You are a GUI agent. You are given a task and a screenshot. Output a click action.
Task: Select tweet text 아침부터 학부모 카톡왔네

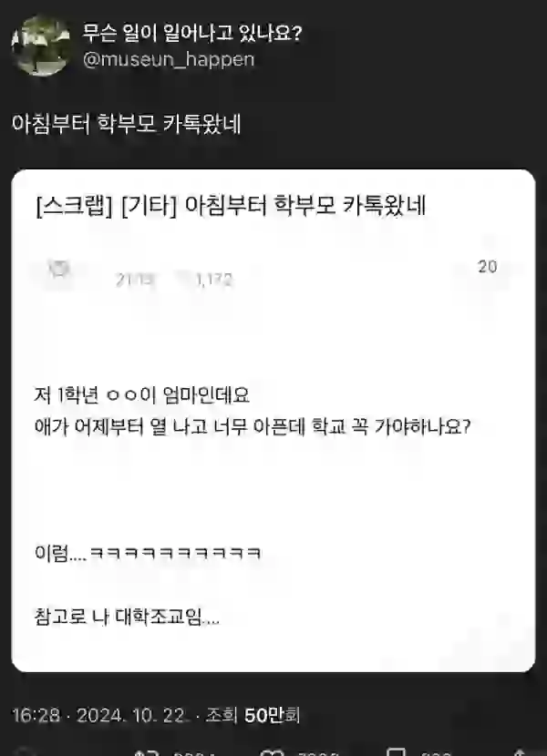click(126, 124)
